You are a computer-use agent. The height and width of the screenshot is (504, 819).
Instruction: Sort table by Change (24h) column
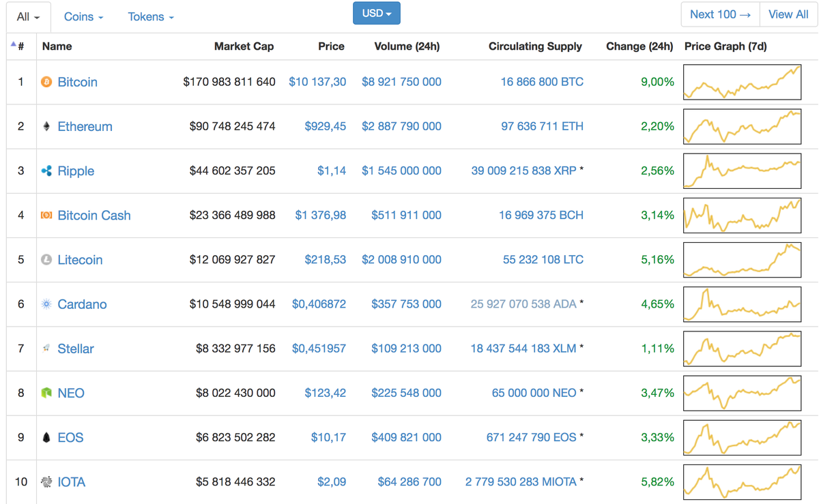640,46
